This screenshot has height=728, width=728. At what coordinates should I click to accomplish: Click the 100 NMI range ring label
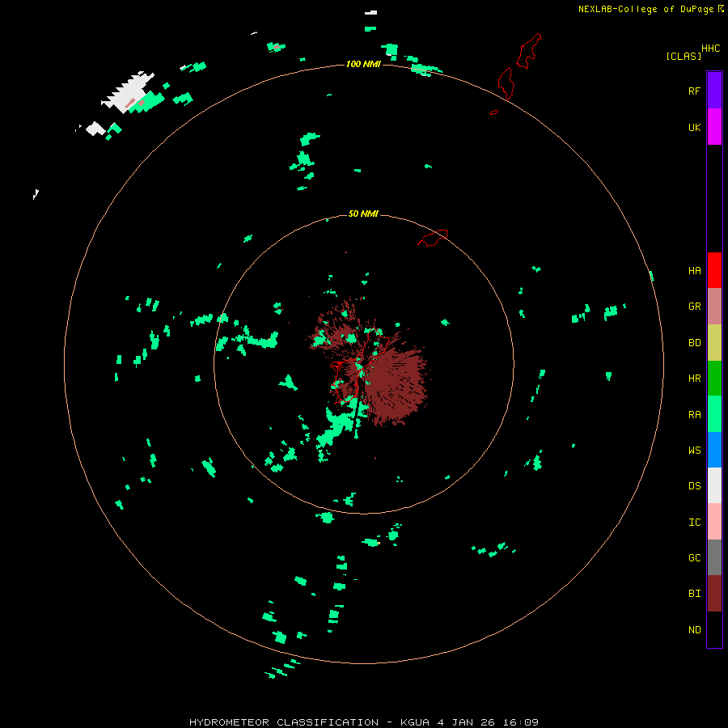click(363, 64)
